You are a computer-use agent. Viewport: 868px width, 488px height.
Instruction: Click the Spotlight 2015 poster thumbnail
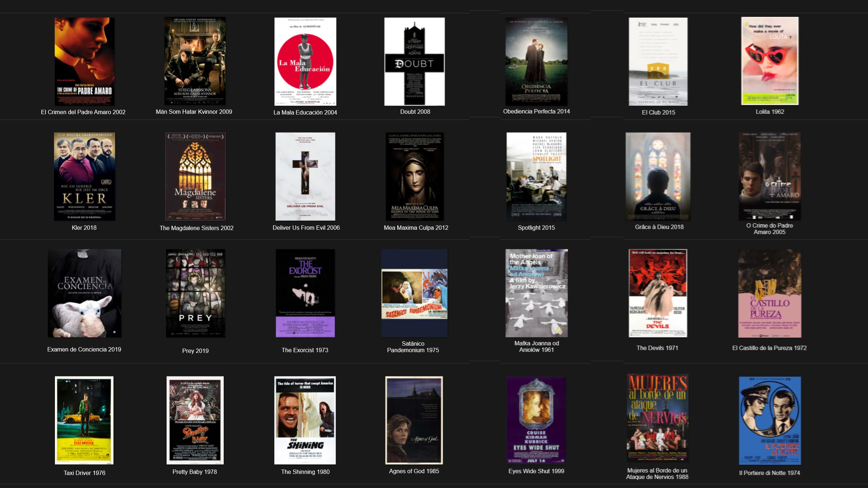coord(536,176)
